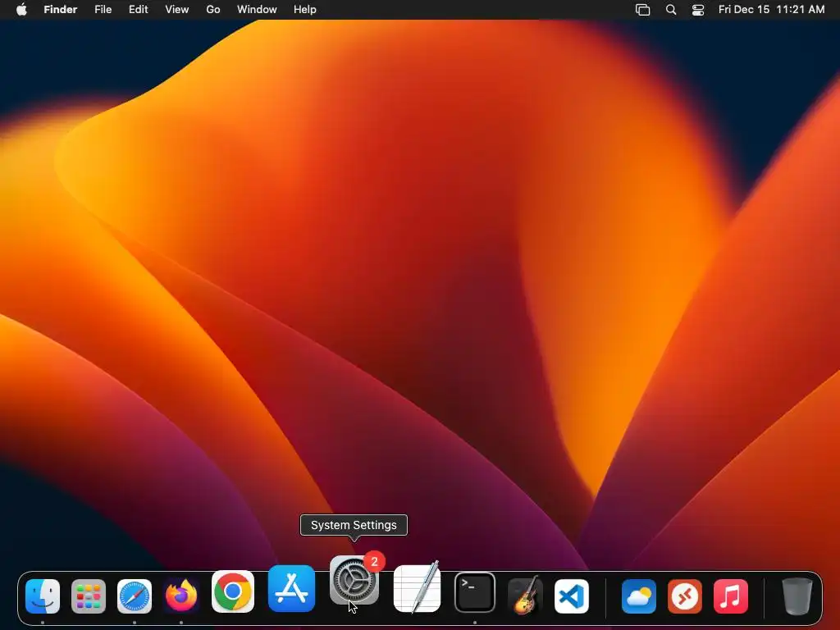This screenshot has width=840, height=630.
Task: Open the App Store dock icon
Action: pyautogui.click(x=291, y=588)
